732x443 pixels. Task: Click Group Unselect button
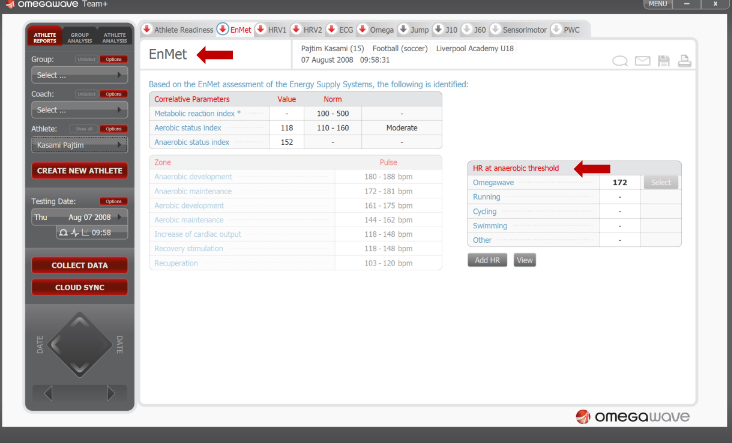click(x=86, y=59)
